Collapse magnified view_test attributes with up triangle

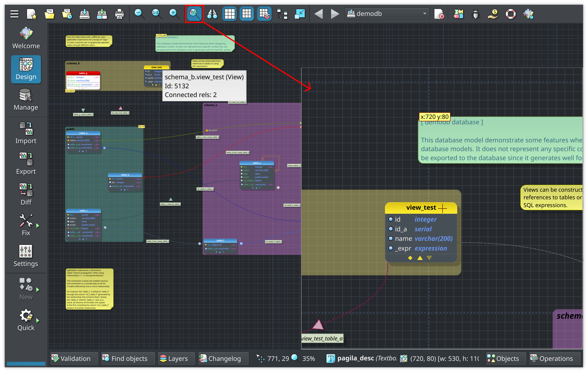pos(420,258)
